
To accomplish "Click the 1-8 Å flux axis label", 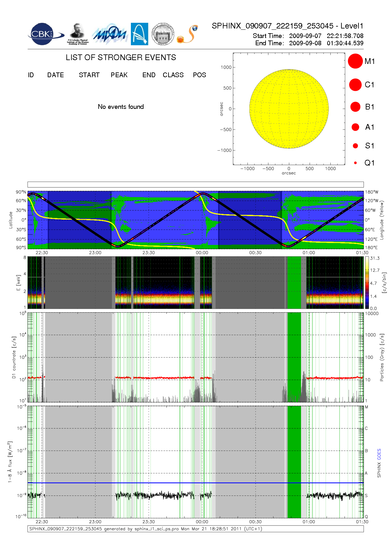I will tap(10, 462).
